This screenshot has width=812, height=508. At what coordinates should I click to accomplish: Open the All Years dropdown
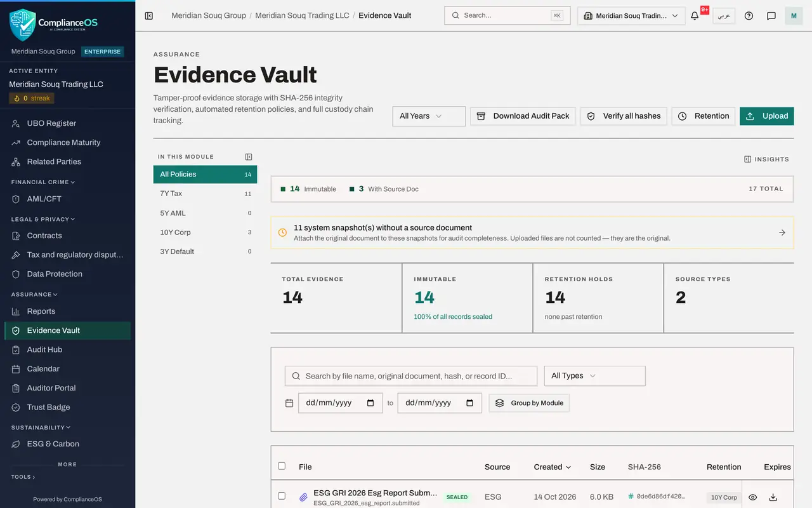[x=429, y=116]
